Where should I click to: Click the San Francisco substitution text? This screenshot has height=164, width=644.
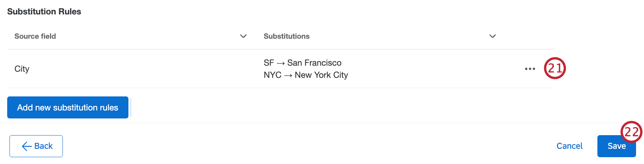click(314, 63)
